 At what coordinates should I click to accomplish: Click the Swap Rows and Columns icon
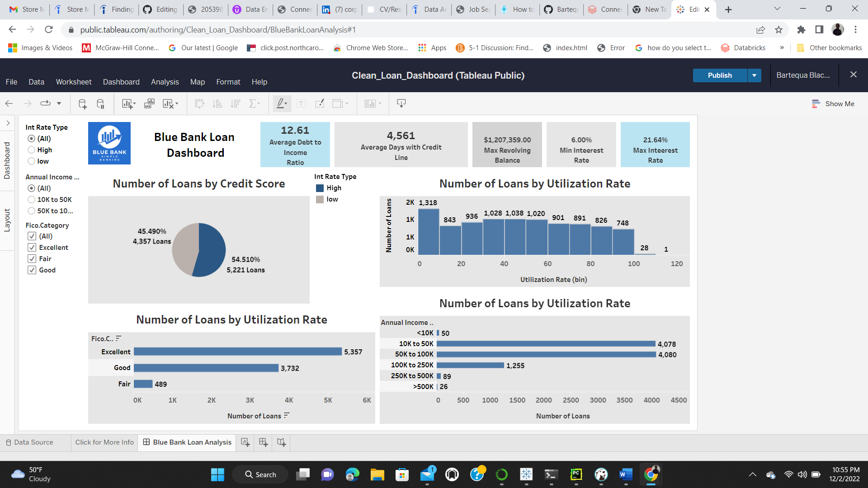199,103
